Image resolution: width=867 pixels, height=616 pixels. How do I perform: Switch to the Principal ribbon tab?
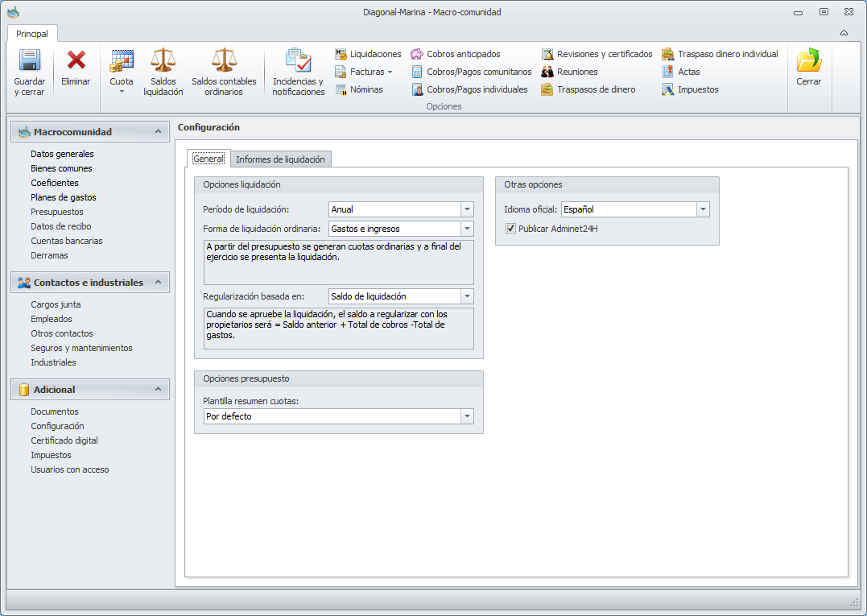(x=32, y=34)
